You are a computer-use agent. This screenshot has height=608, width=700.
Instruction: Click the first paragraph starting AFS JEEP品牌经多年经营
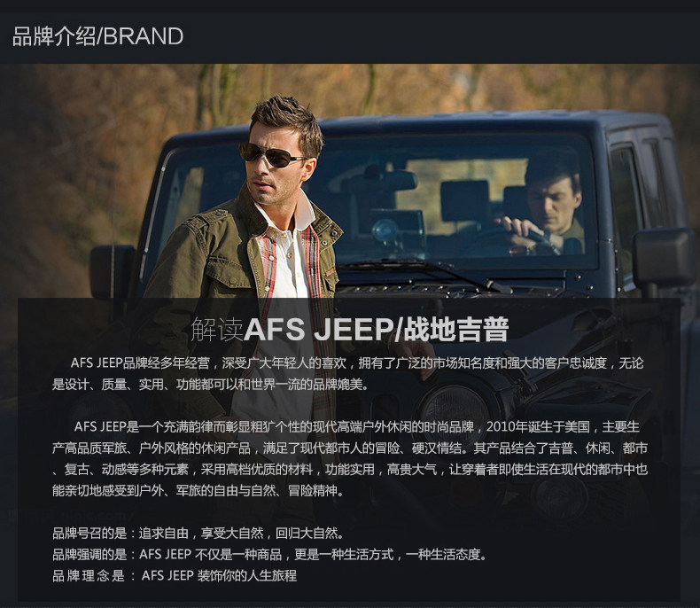348,374
